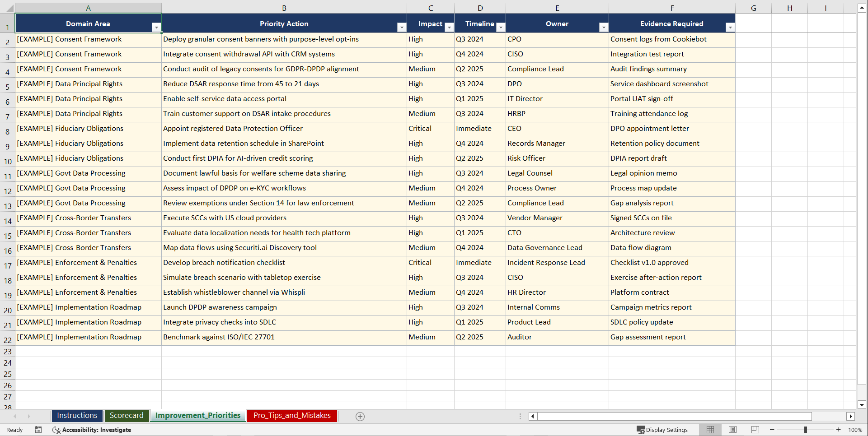Open the Domain Area filter dropdown
The image size is (868, 436).
pyautogui.click(x=157, y=28)
